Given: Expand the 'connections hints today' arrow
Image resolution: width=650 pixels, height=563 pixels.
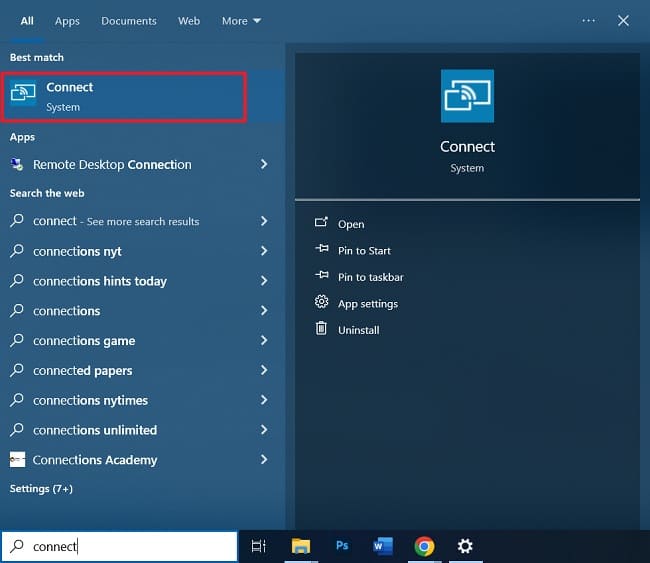Looking at the screenshot, I should click(264, 281).
